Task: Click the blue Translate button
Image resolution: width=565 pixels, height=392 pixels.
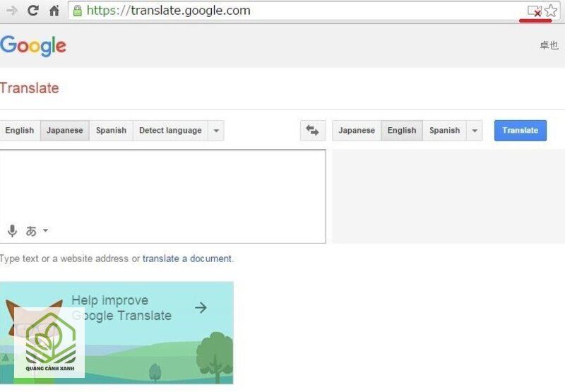Action: [521, 131]
